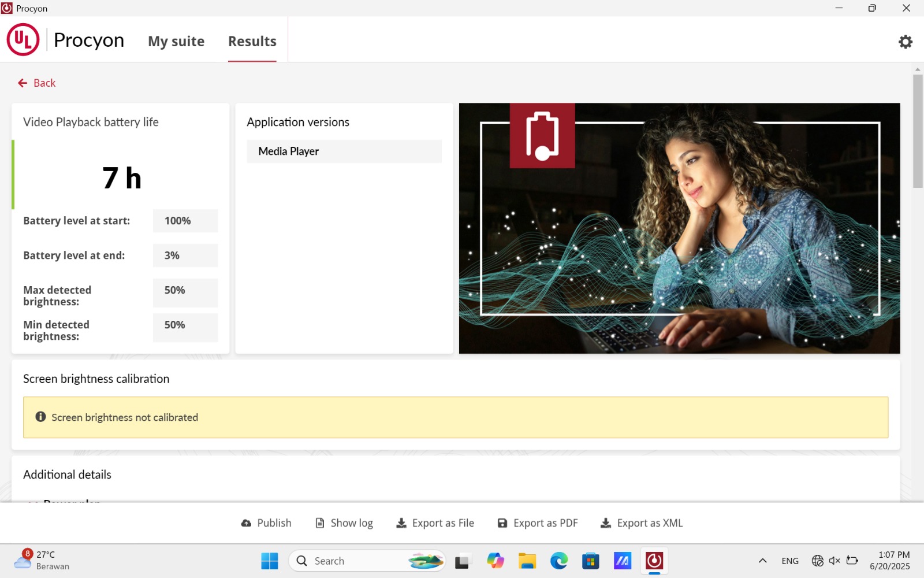Click the Additional details heading
The width and height of the screenshot is (924, 578).
tap(67, 475)
